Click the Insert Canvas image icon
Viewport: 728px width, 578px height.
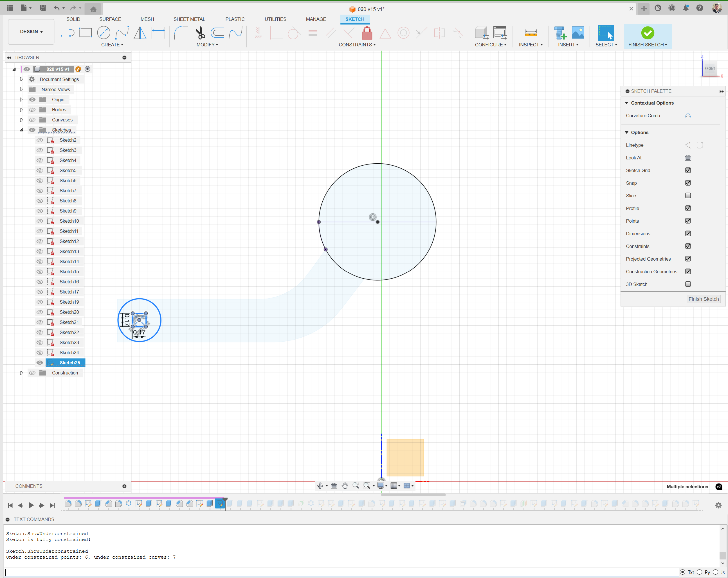point(578,33)
